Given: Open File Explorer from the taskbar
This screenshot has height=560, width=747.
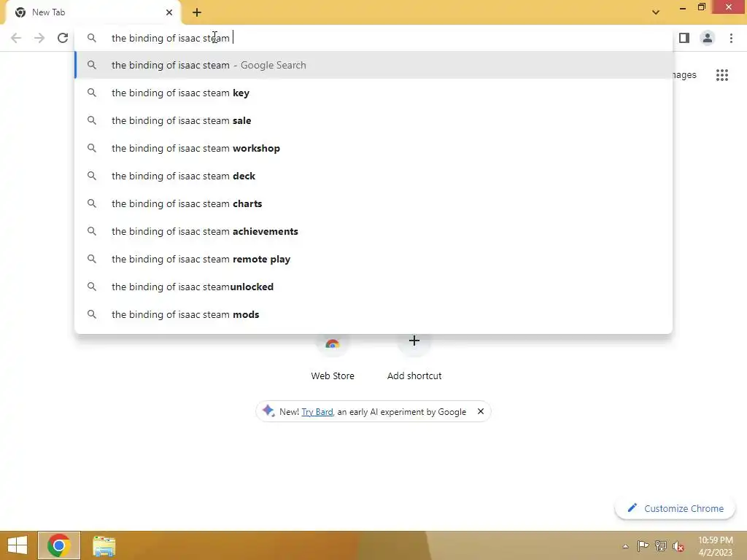Looking at the screenshot, I should coord(104,546).
